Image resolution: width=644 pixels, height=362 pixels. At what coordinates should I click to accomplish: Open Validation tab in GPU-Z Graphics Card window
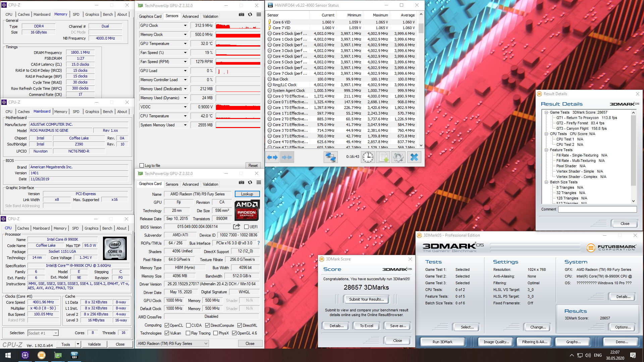pos(210,184)
